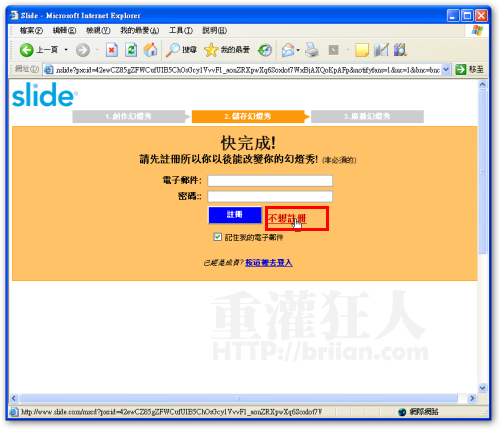Click the greyed Edit toolbar icon

coord(333,50)
